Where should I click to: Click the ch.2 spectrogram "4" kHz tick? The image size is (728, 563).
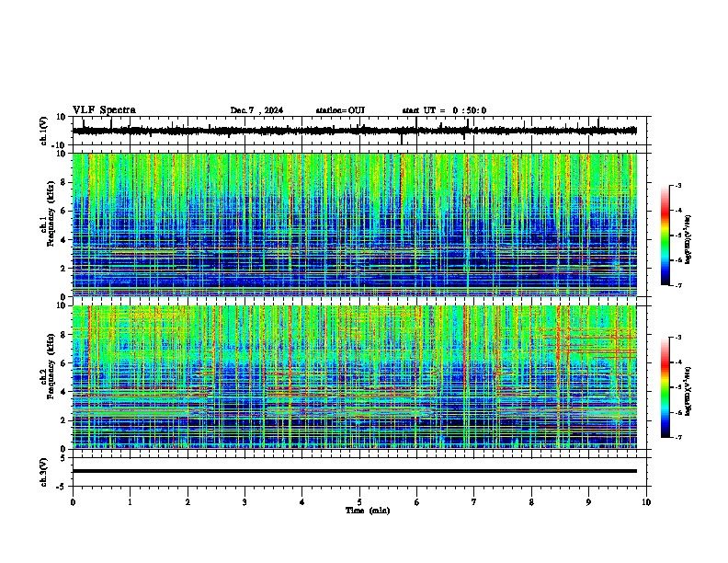coord(64,392)
